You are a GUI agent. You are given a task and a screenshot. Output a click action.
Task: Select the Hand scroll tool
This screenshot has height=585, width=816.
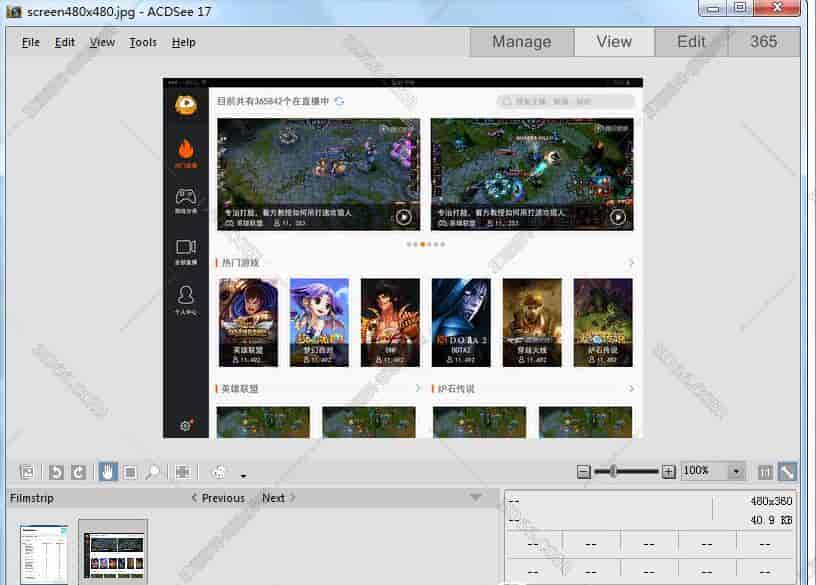coord(107,472)
